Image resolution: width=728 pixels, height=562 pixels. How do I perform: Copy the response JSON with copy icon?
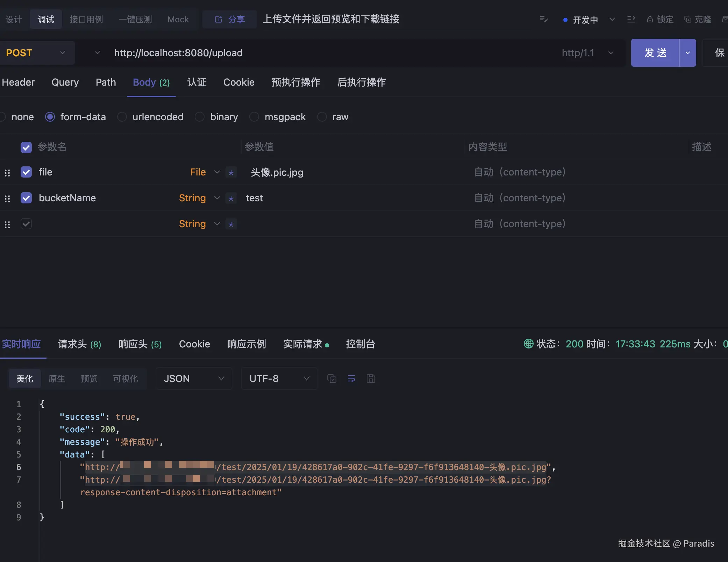click(331, 379)
